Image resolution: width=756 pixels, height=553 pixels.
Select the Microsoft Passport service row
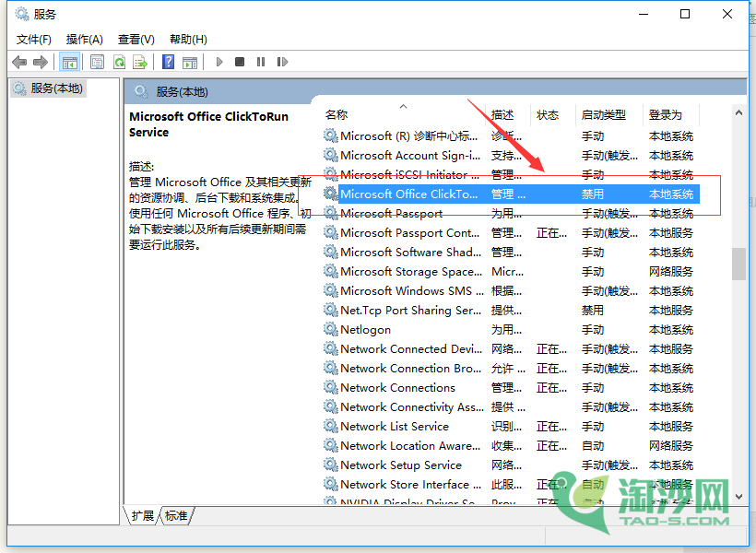[x=391, y=213]
